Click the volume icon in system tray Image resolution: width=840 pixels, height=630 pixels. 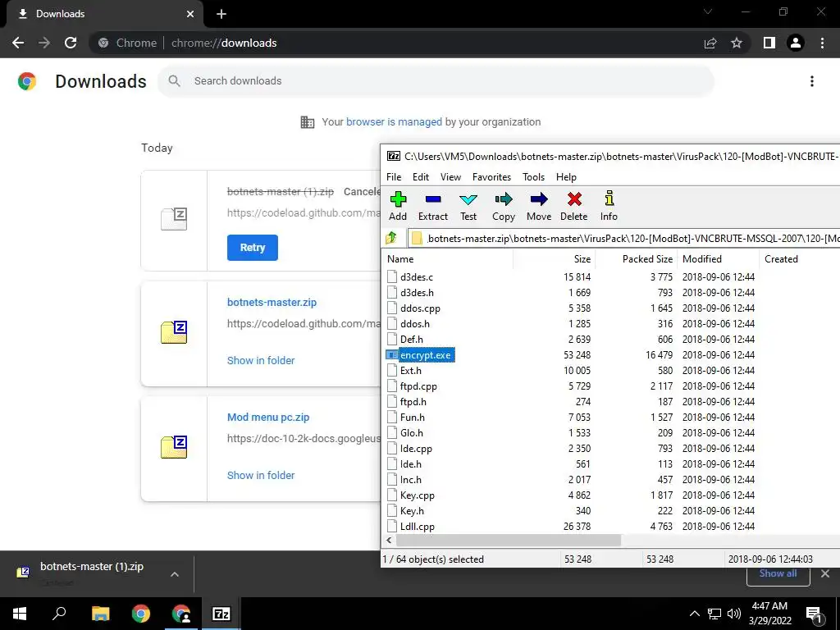(734, 614)
